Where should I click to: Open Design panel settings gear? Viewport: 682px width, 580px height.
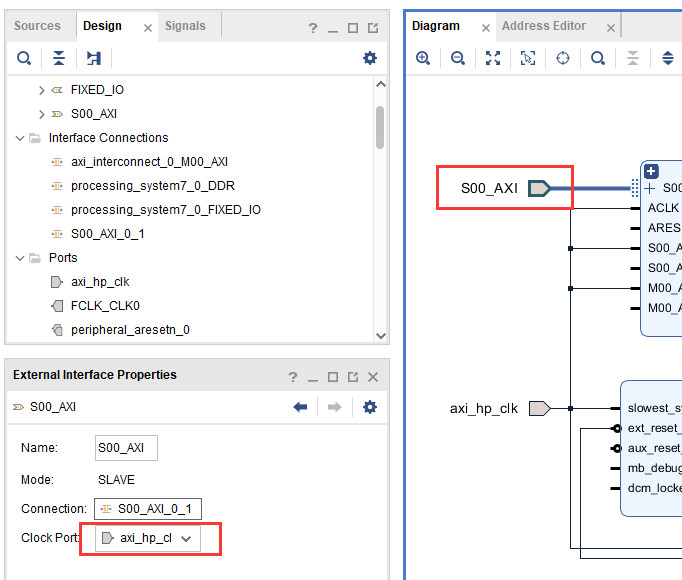(370, 58)
